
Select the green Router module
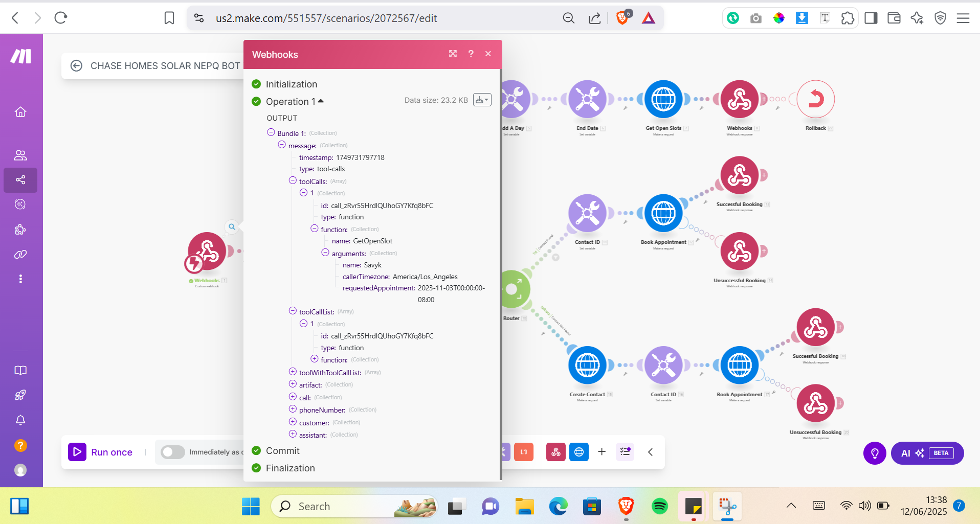tap(514, 289)
